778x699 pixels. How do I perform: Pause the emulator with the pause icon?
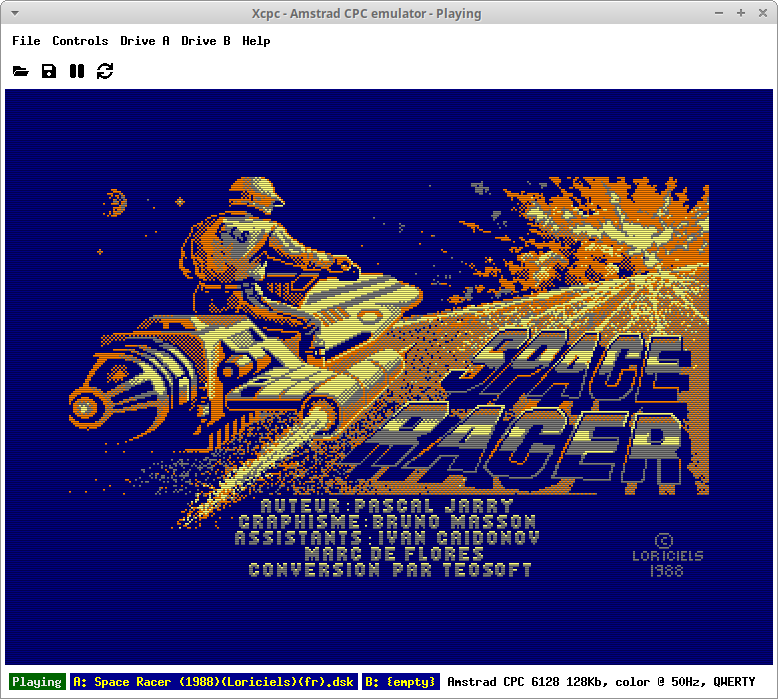click(77, 71)
